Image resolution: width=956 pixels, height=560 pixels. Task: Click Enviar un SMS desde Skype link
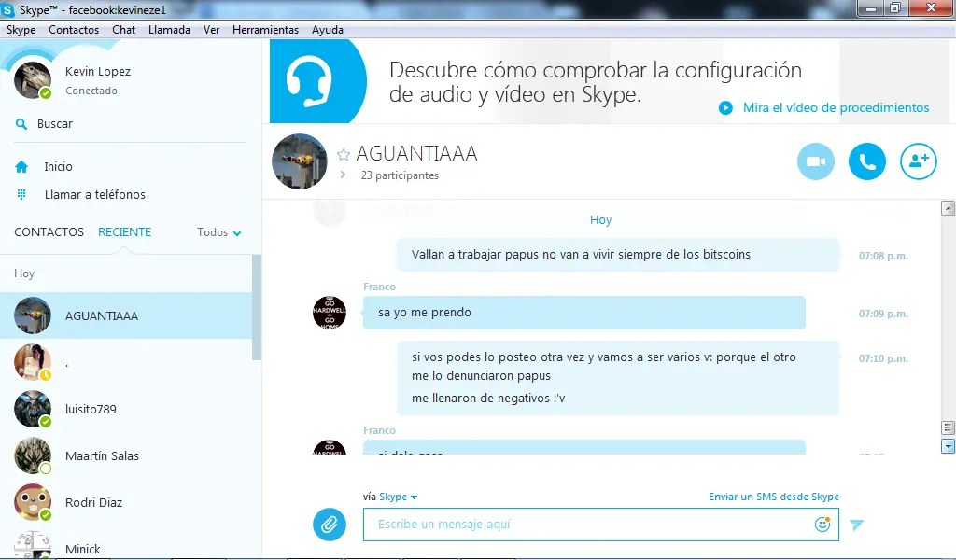pos(774,497)
